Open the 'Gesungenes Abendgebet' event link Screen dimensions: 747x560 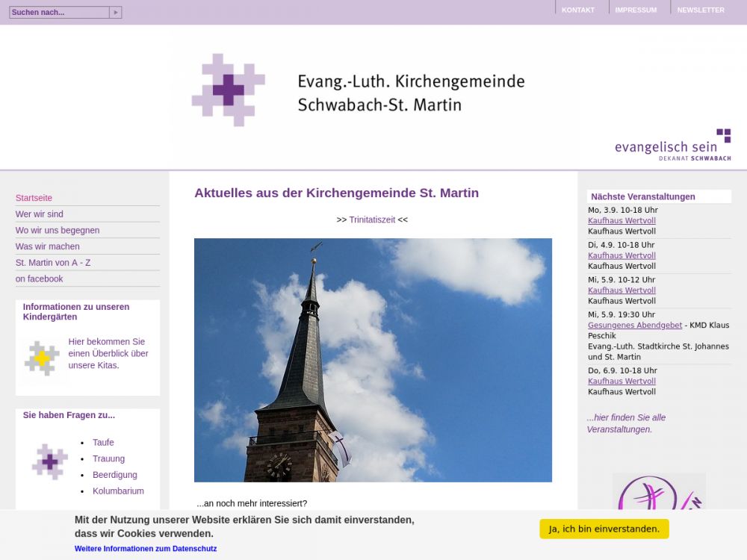click(635, 326)
